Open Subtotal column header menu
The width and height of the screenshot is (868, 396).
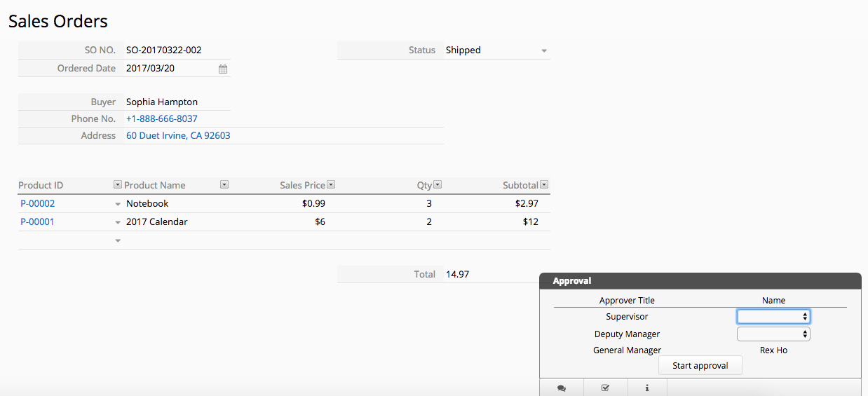pos(544,185)
